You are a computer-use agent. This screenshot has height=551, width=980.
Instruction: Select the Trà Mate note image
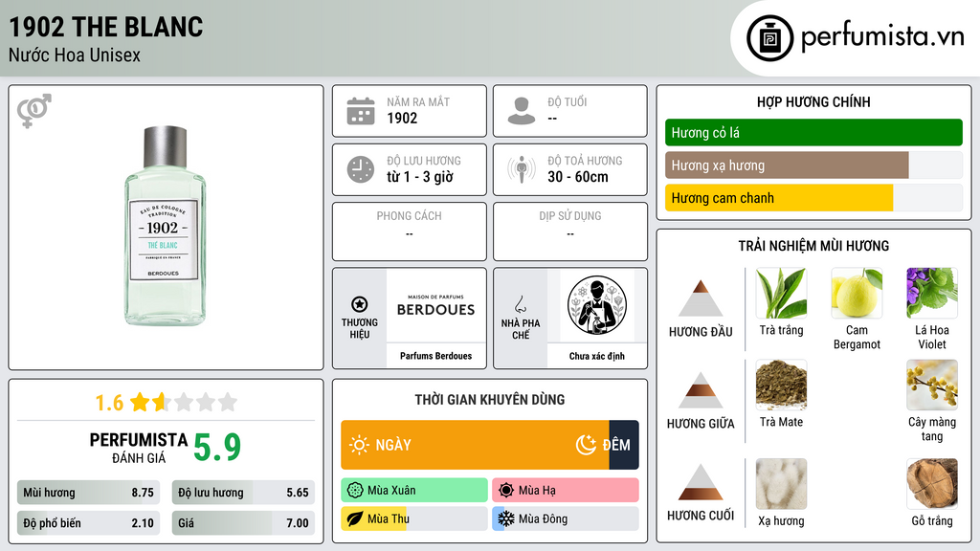point(781,385)
